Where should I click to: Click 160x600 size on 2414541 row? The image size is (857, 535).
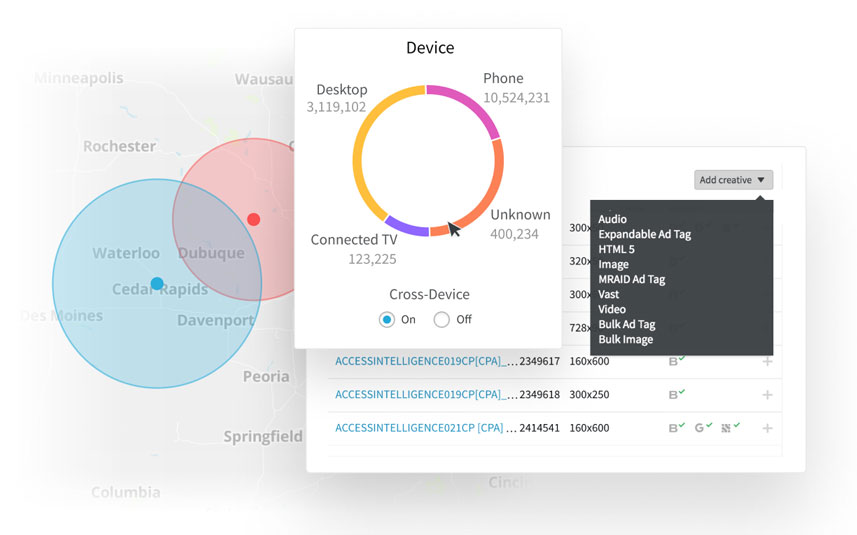pos(589,428)
